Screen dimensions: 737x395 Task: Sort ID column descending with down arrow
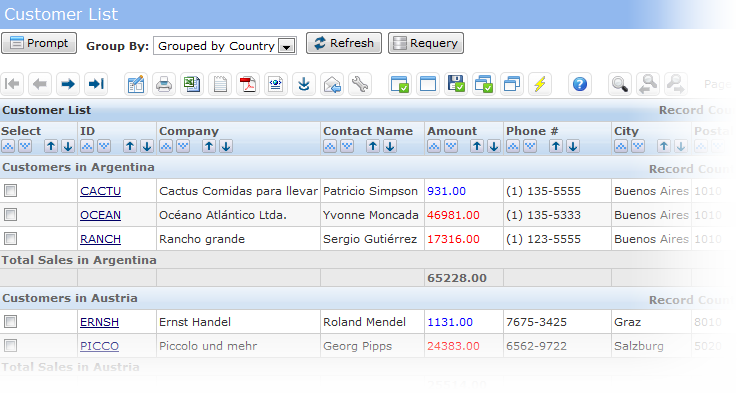(147, 146)
